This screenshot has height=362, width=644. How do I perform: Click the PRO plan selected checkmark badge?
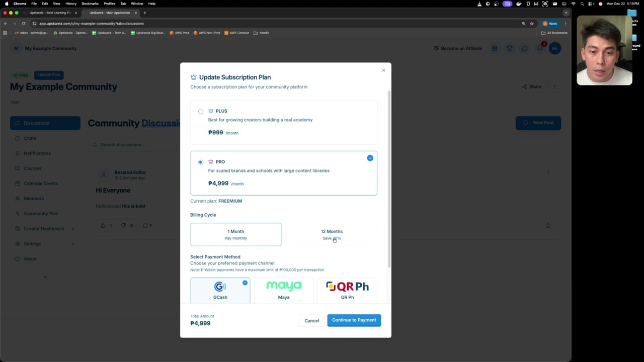[x=370, y=158]
